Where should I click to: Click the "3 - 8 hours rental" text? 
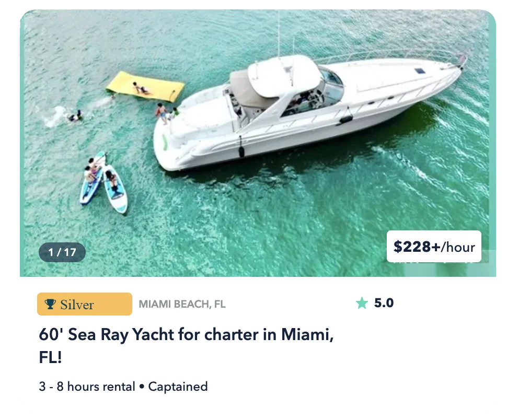87,387
